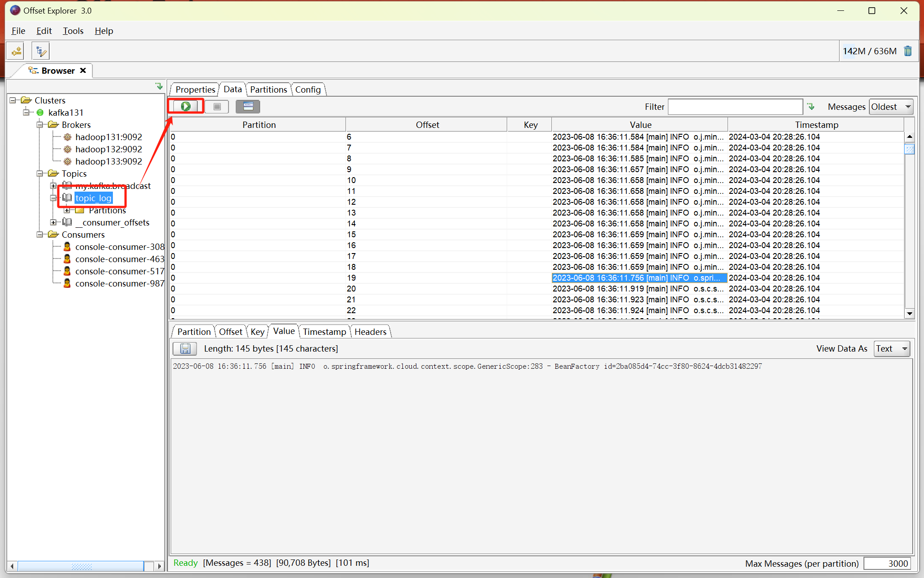Expand the __consumer_offsets topic node
Viewport: 924px width, 578px height.
tap(53, 222)
